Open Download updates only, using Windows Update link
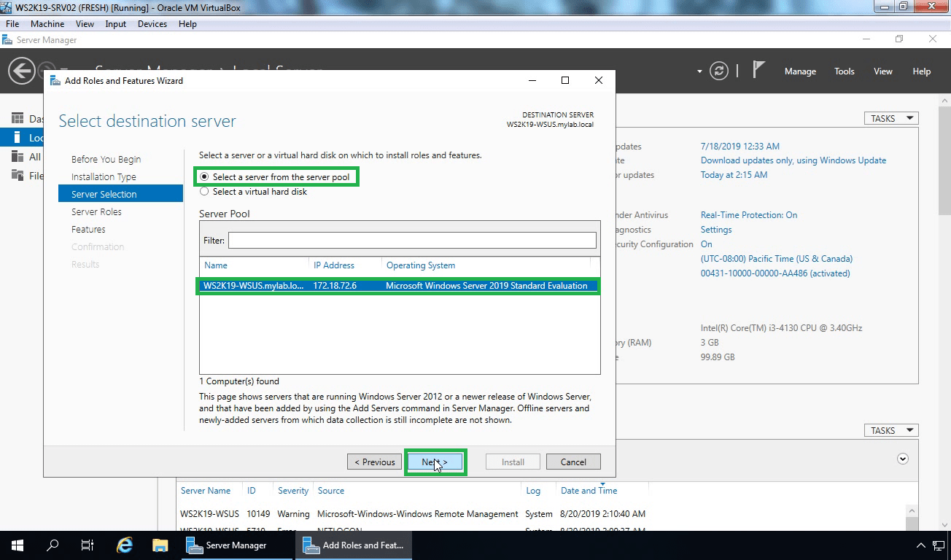The height and width of the screenshot is (560, 951). (x=793, y=160)
